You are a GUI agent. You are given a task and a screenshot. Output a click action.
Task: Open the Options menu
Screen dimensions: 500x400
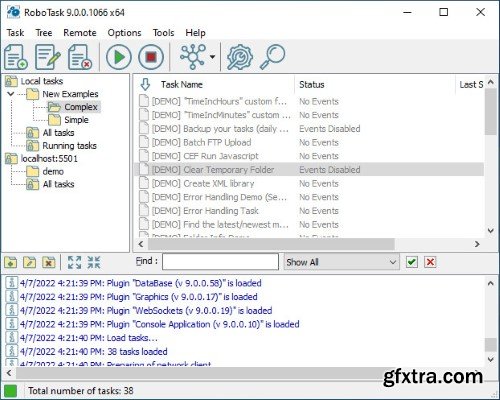click(x=124, y=33)
